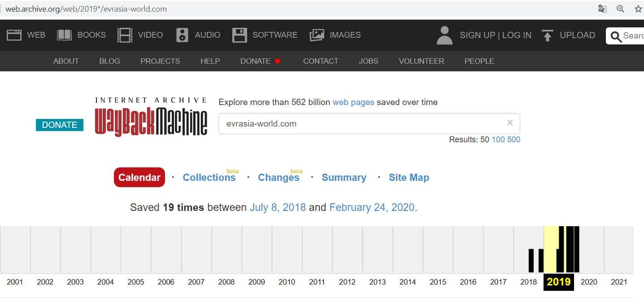
Task: Click IMAGES label in top navigation
Action: pos(345,35)
